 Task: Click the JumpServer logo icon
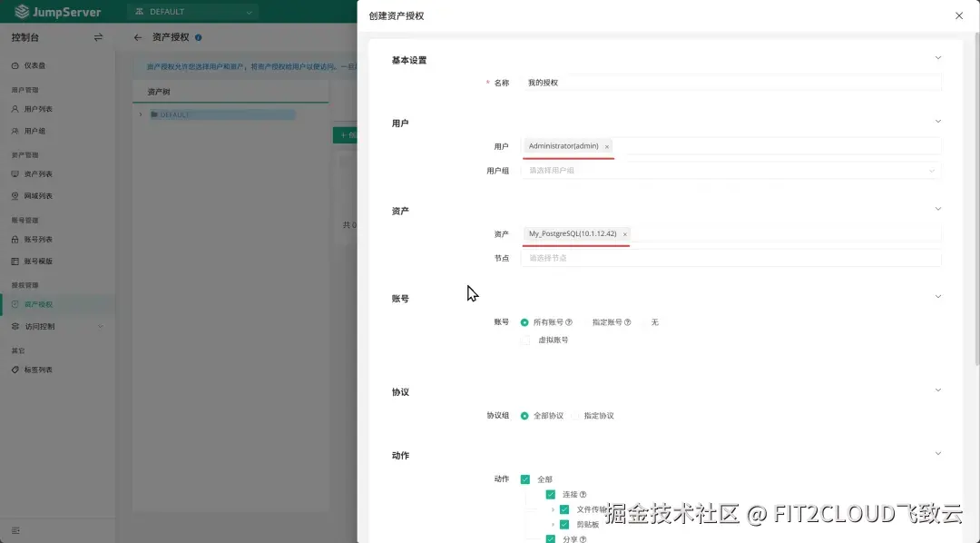point(22,11)
